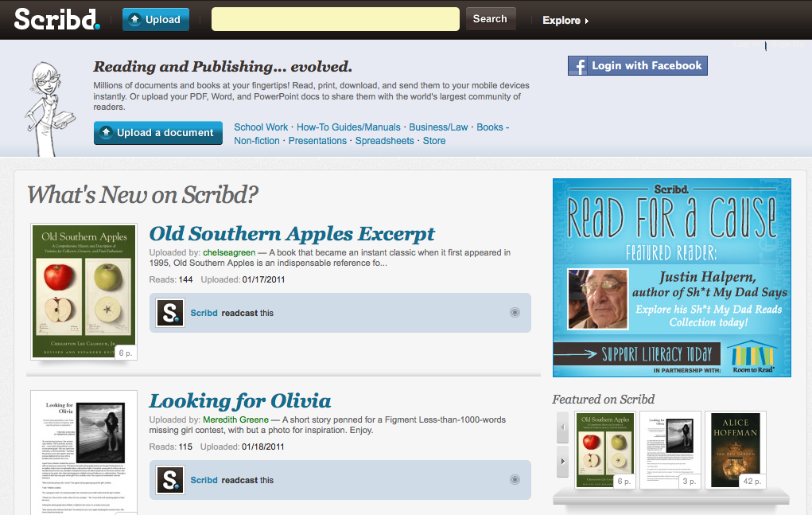Image resolution: width=812 pixels, height=515 pixels.
Task: Open the Non-fiction category link
Action: [257, 141]
